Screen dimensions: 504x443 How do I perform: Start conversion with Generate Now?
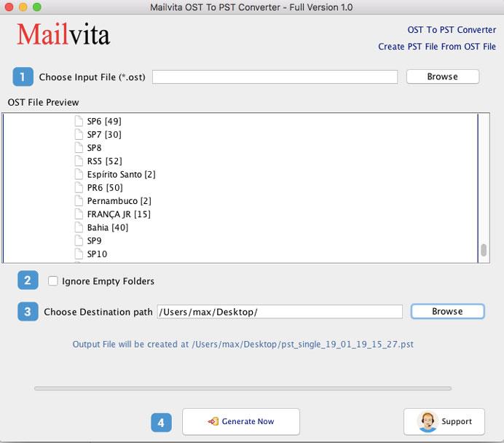(240, 421)
